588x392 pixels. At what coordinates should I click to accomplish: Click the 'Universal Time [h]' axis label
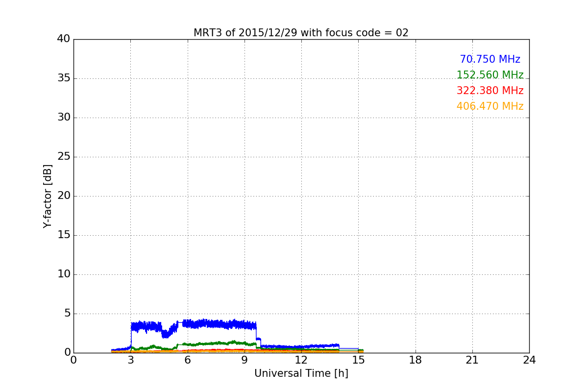pyautogui.click(x=301, y=373)
